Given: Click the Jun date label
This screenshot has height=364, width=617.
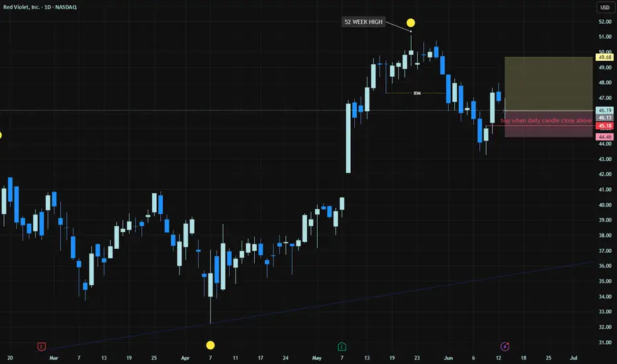Looking at the screenshot, I should tap(448, 358).
